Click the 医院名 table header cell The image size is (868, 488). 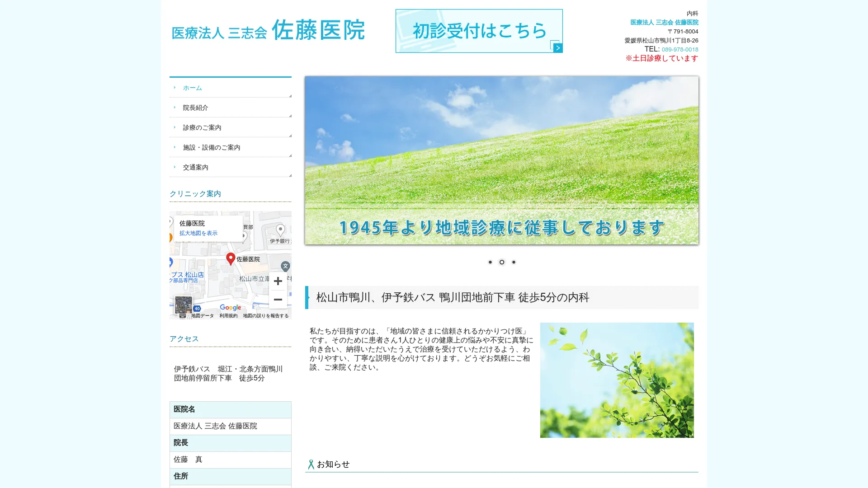230,409
